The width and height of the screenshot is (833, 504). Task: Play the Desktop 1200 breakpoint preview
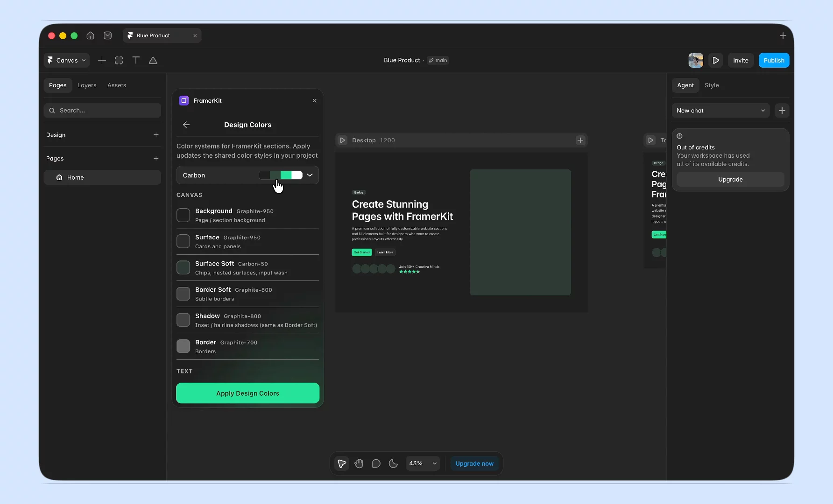point(342,140)
